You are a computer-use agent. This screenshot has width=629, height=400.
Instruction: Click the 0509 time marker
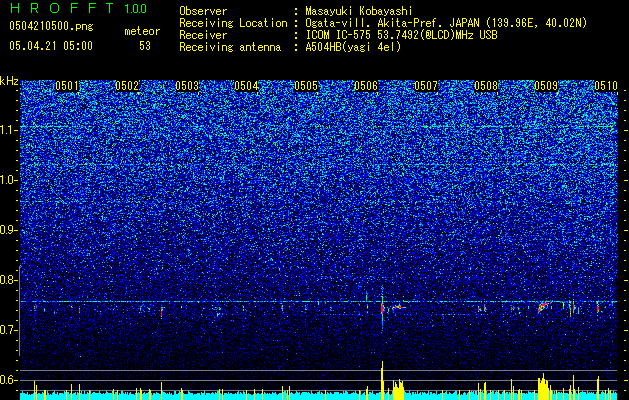point(546,86)
